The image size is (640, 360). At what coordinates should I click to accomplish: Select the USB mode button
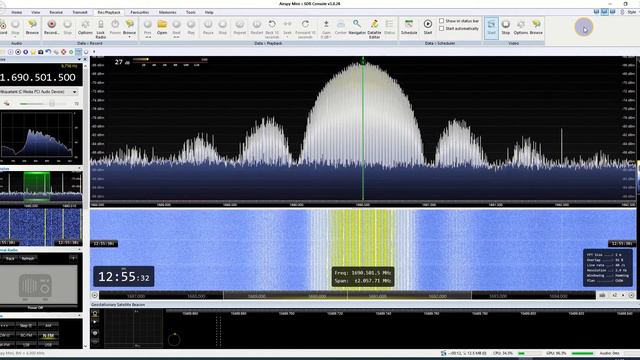[x=48, y=345]
